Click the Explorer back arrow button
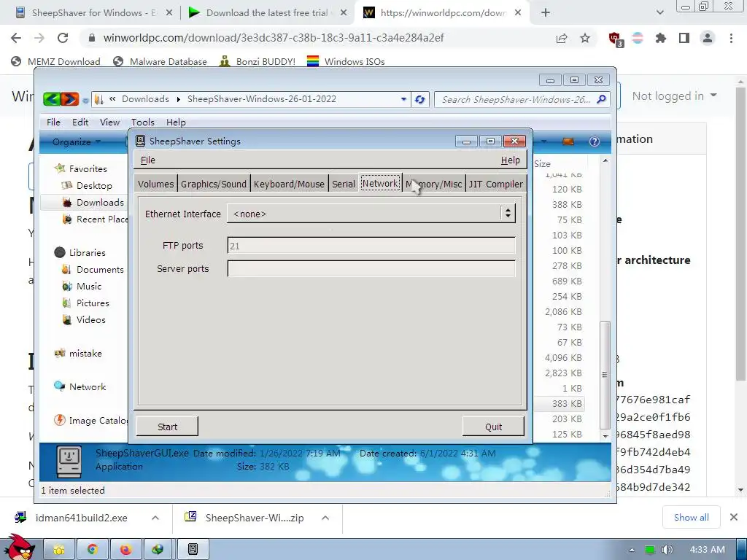The width and height of the screenshot is (747, 560). coord(52,99)
